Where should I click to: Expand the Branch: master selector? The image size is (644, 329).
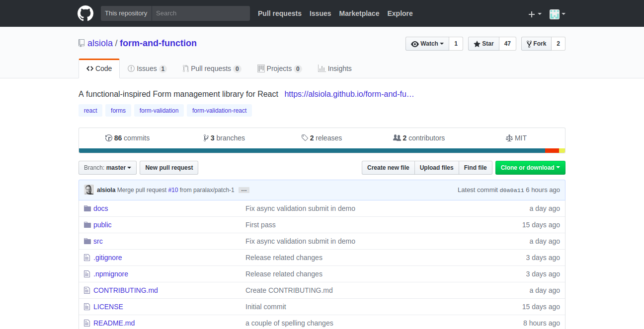(x=107, y=168)
